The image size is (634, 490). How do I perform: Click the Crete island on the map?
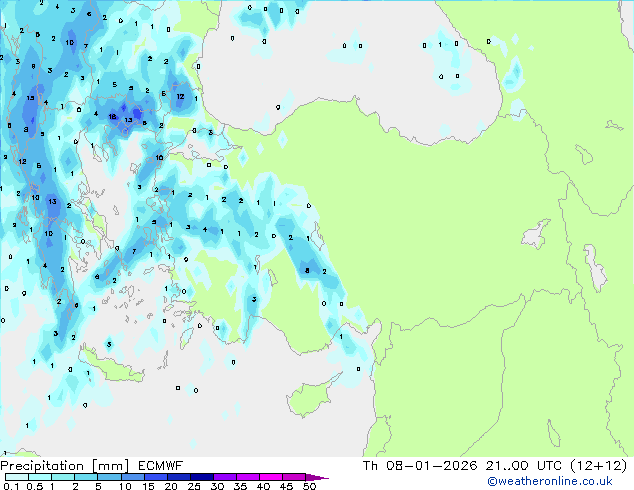pos(110,366)
